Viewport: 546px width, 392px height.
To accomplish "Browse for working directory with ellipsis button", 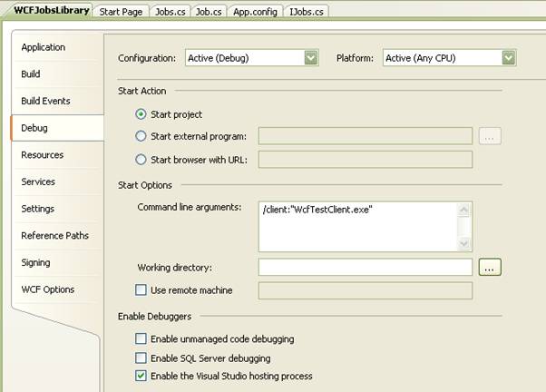I will click(490, 268).
